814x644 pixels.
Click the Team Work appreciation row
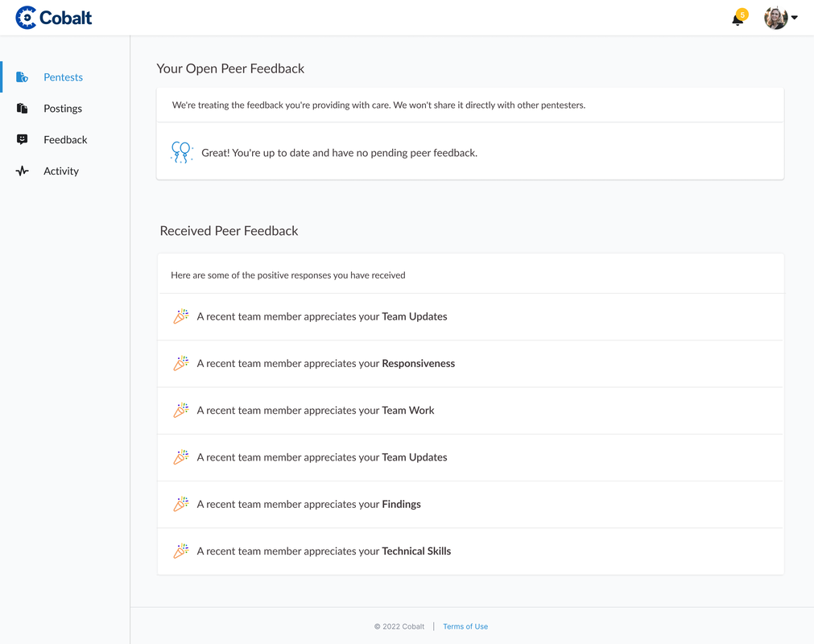coord(469,411)
